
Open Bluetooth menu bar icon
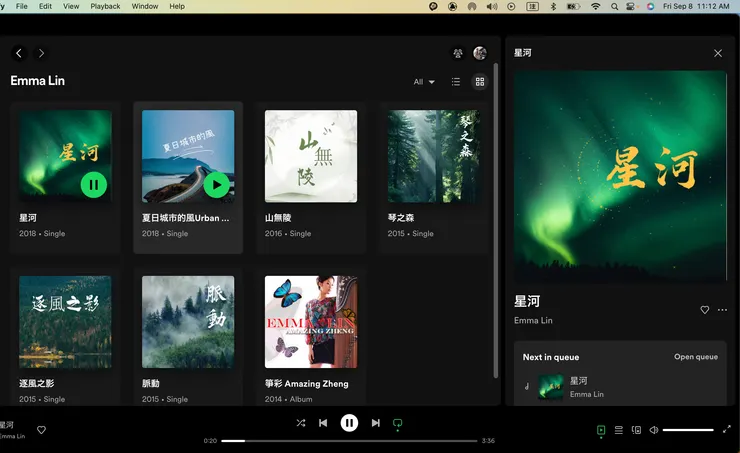(x=554, y=6)
